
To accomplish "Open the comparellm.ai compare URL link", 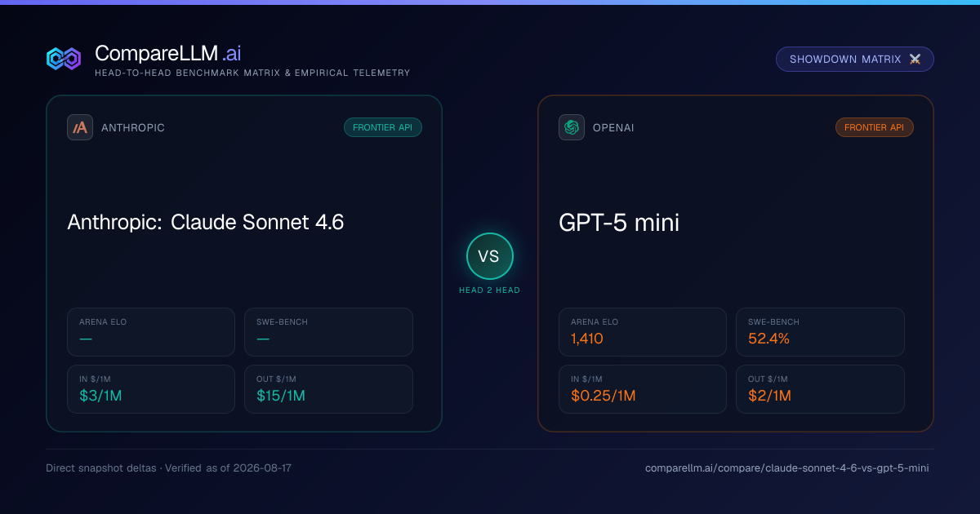I will 787,468.
